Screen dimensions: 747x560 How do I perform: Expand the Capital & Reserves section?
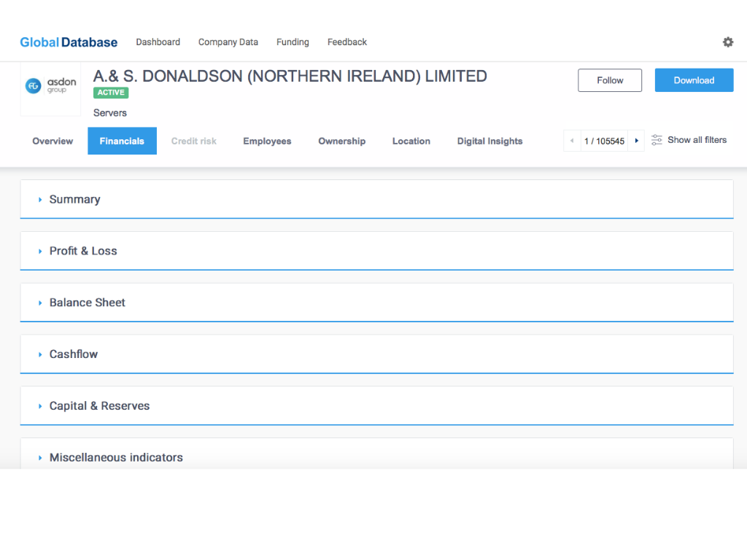point(99,406)
